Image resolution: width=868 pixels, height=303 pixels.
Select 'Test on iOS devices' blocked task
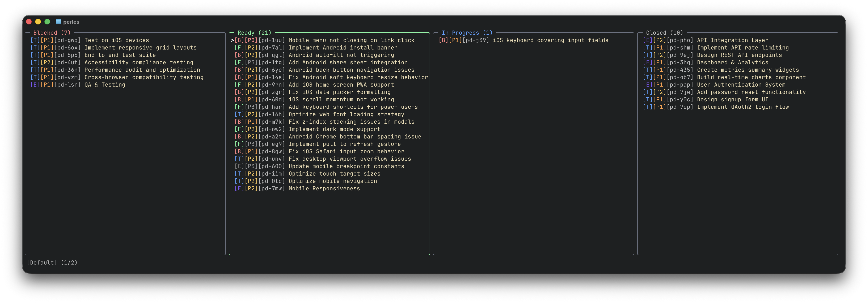click(116, 40)
